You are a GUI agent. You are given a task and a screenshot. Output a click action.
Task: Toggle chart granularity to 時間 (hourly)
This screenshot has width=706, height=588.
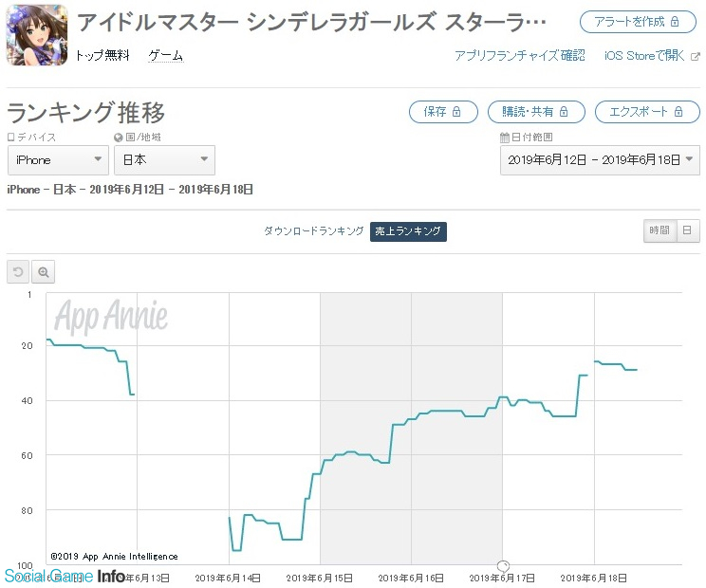click(x=659, y=230)
